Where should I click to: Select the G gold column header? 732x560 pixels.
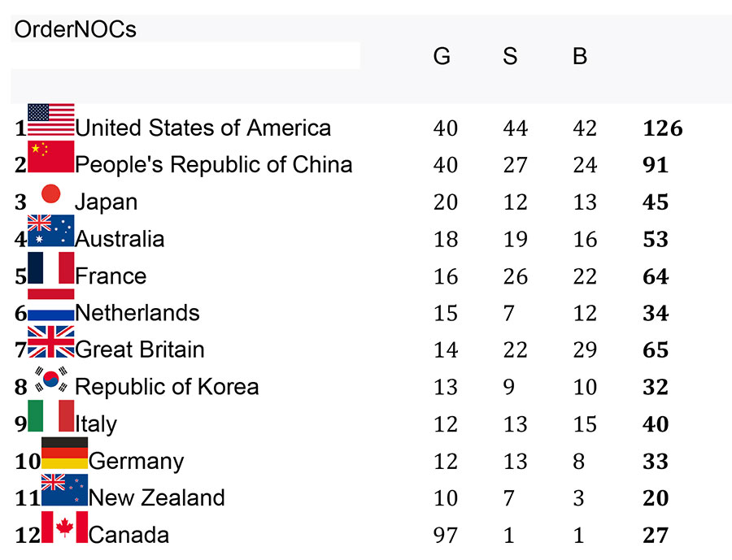pos(442,56)
